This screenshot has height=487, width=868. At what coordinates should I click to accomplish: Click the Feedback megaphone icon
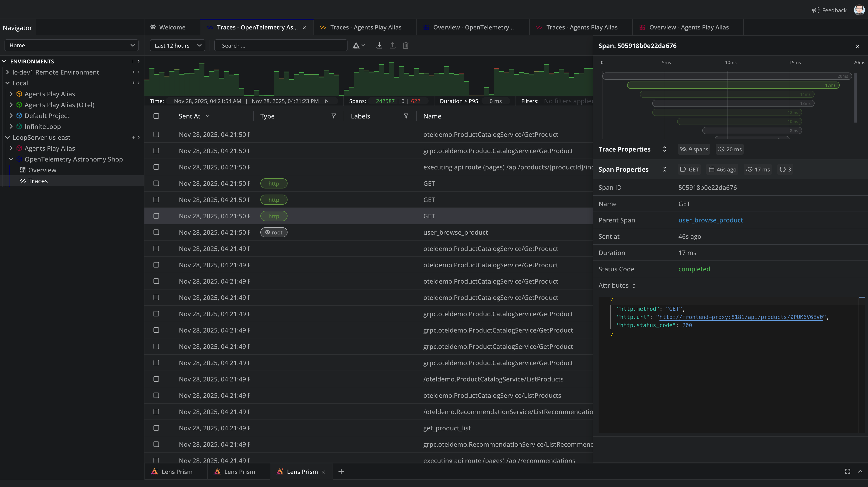pyautogui.click(x=815, y=10)
